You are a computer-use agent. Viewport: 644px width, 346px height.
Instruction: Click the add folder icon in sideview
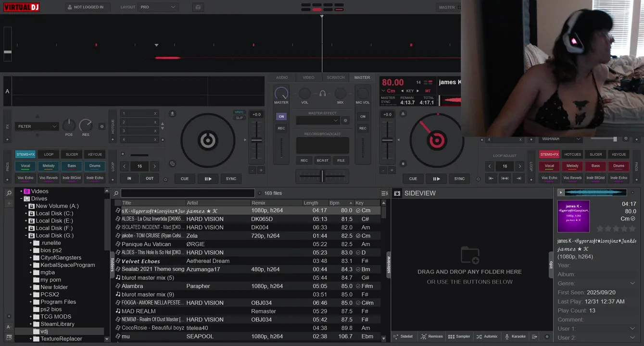pyautogui.click(x=469, y=255)
